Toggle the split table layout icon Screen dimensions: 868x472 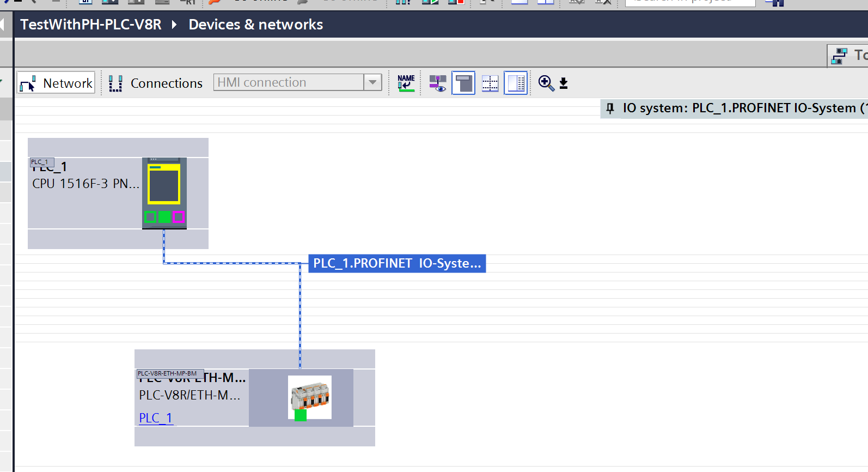[x=516, y=83]
